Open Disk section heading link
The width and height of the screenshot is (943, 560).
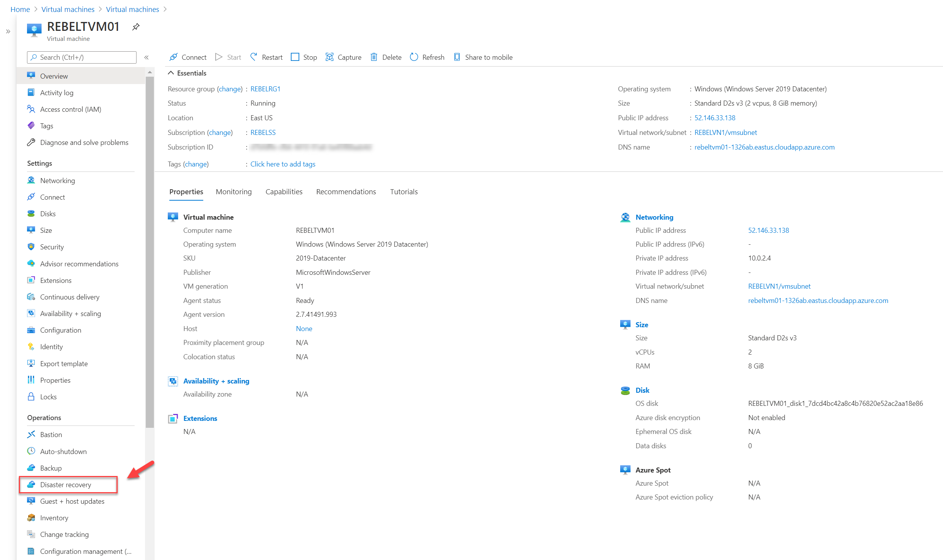click(642, 390)
